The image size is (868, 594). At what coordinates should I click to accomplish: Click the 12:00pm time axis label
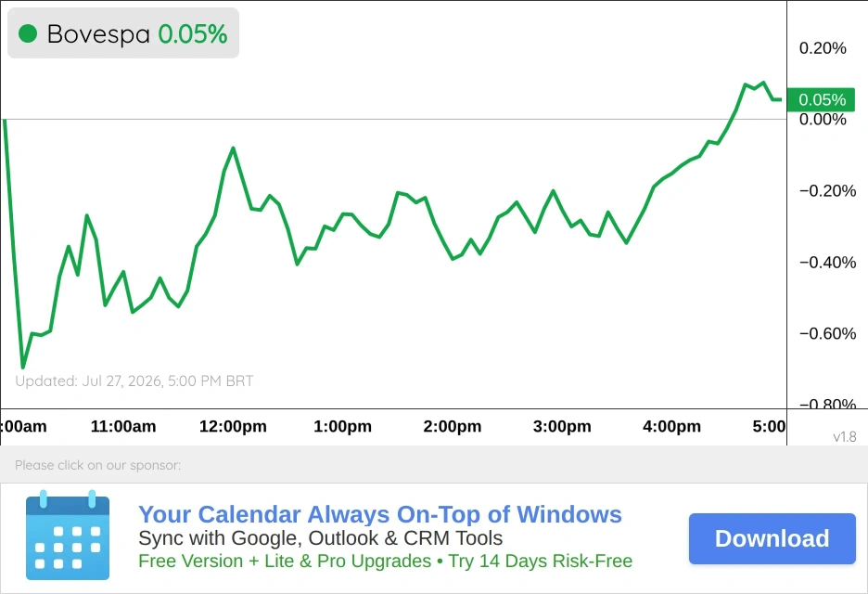233,426
